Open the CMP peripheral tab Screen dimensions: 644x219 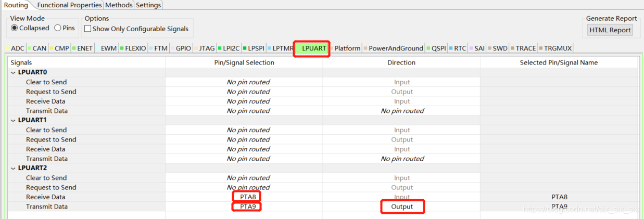[x=60, y=48]
